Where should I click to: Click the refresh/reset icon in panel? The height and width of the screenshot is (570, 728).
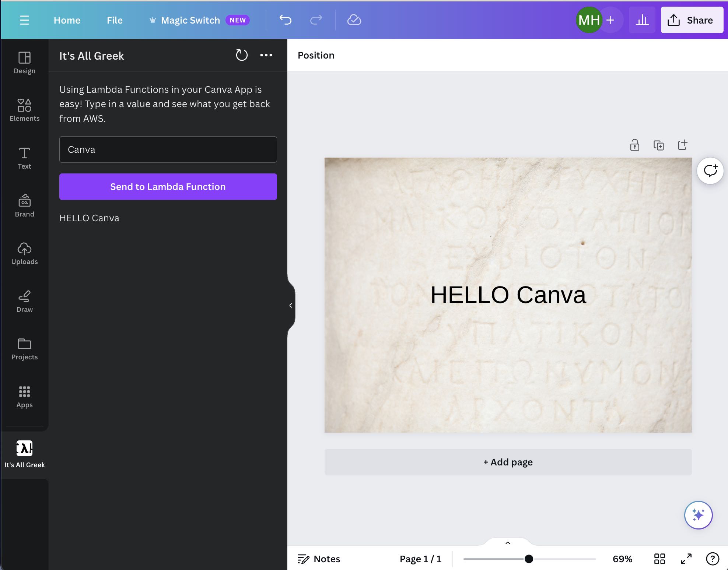(x=241, y=55)
